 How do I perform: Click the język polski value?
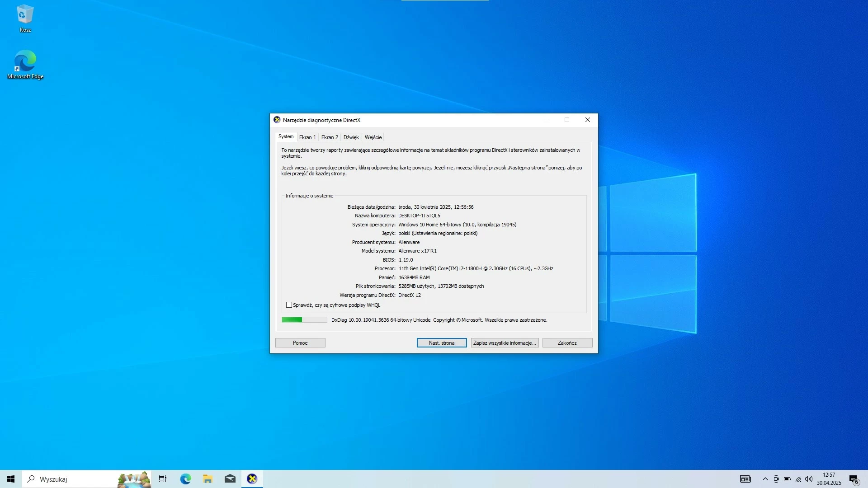coord(438,234)
